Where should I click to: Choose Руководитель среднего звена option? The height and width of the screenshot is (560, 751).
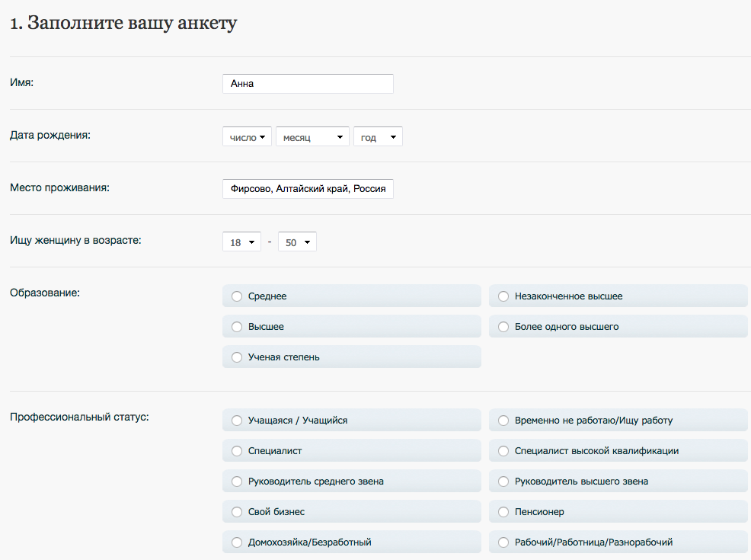tap(352, 481)
